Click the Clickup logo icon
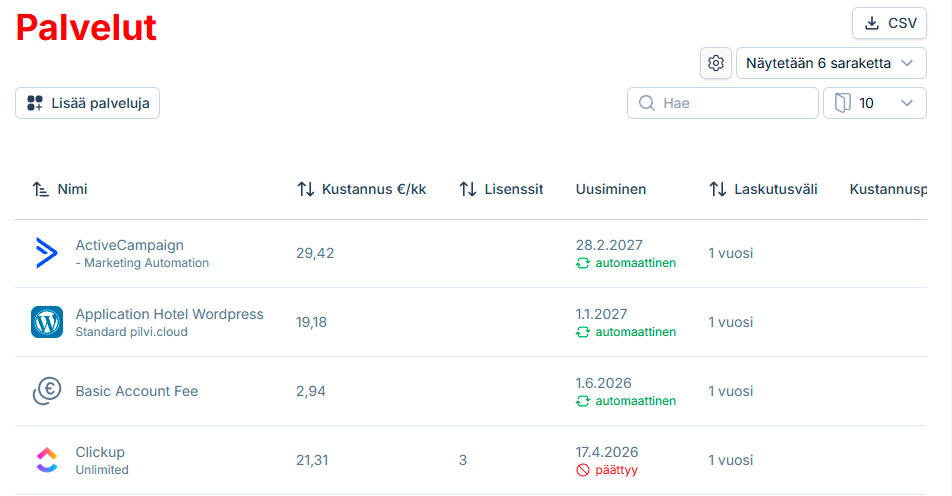 46,460
